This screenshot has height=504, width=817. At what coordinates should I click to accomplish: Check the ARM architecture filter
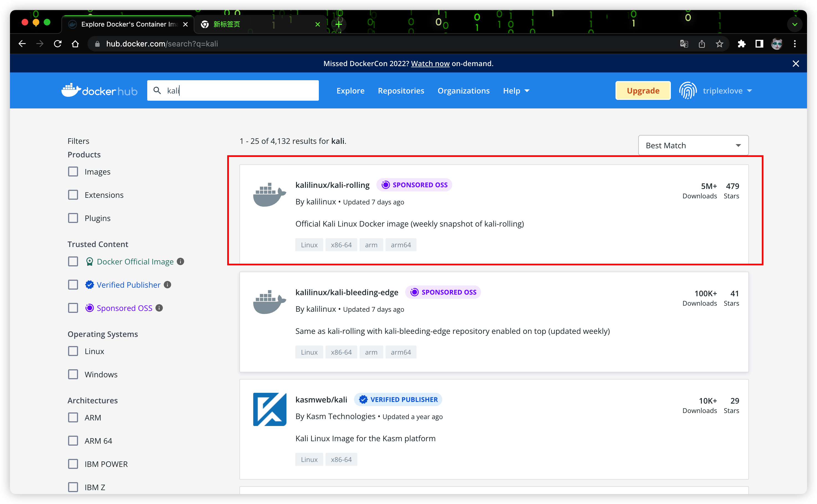click(73, 417)
